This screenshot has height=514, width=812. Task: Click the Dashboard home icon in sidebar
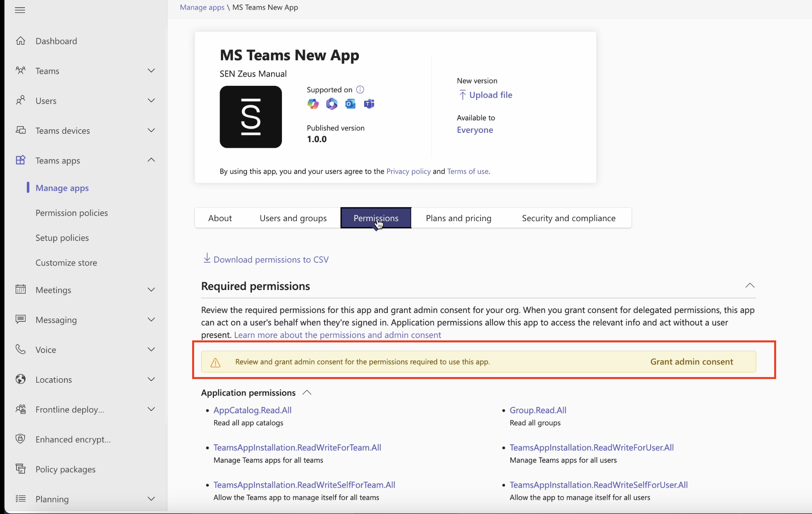19,40
